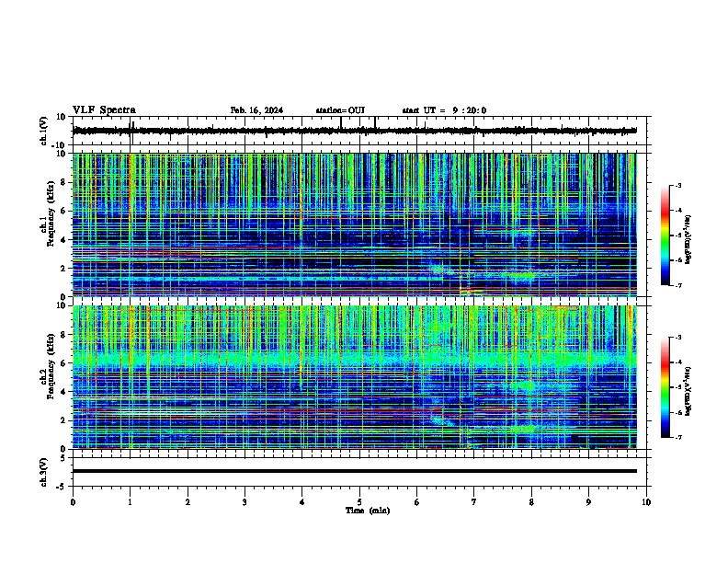Screen dimensions: 728x563
Task: Click the ch.2 spectrogram panel
Action: point(355,377)
